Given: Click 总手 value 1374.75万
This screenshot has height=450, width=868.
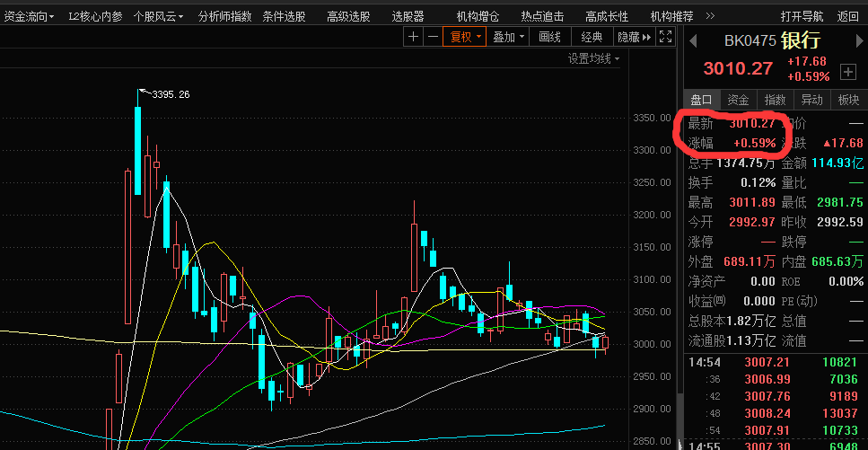Looking at the screenshot, I should (x=746, y=163).
